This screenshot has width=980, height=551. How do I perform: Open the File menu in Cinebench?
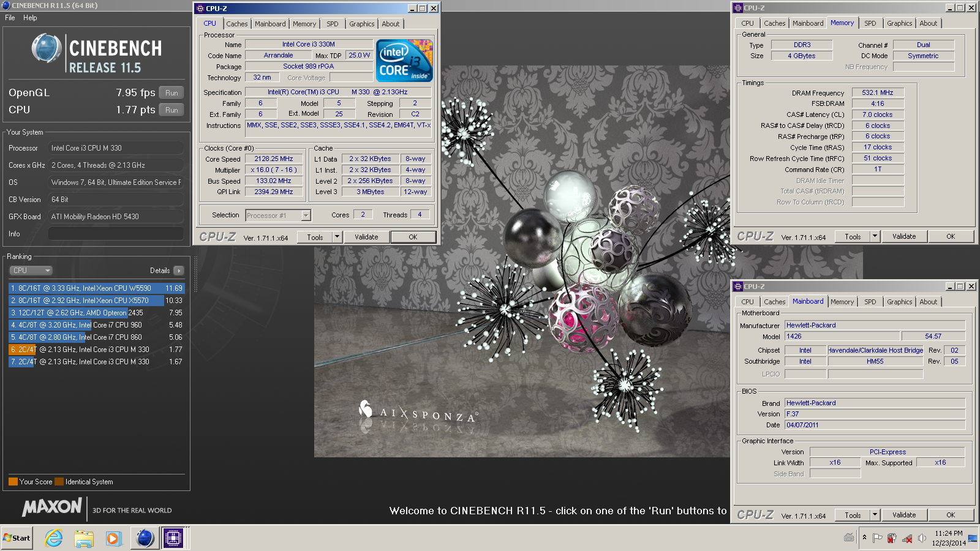point(10,18)
